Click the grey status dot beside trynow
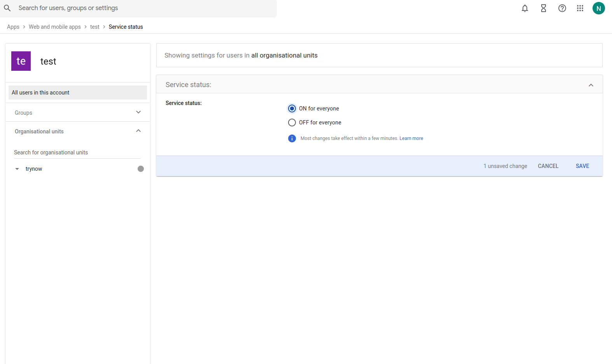The width and height of the screenshot is (612, 364). pos(141,169)
